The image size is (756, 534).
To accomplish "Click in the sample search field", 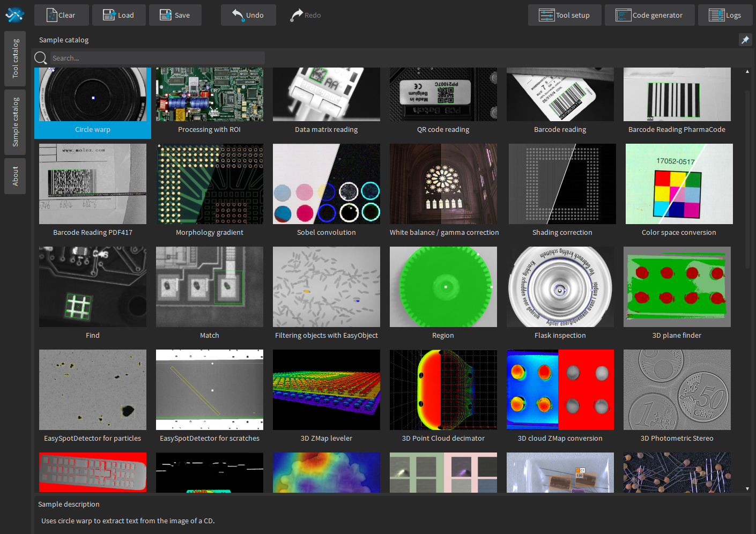I will coord(158,58).
